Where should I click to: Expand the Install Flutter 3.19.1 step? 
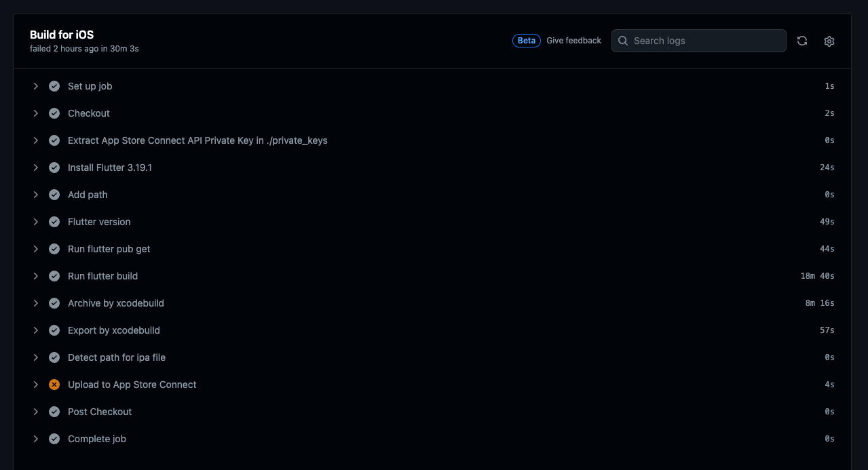[x=35, y=168]
